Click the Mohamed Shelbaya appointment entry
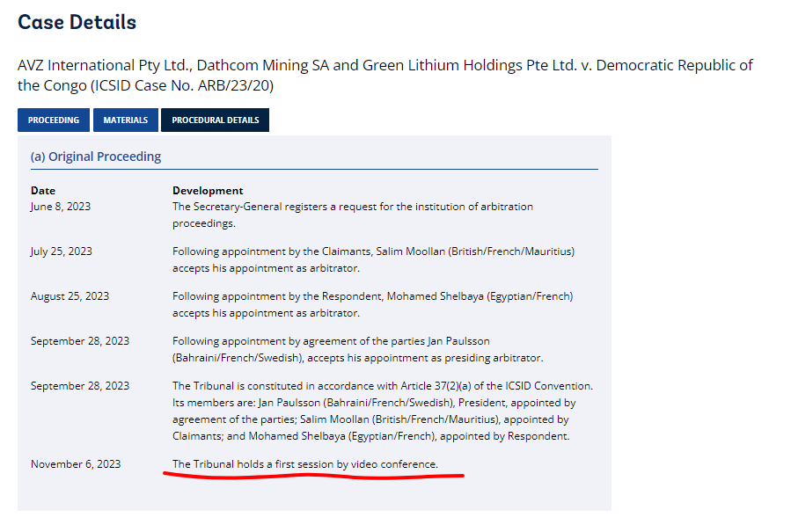Viewport: 791px width, 532px height. [x=373, y=304]
